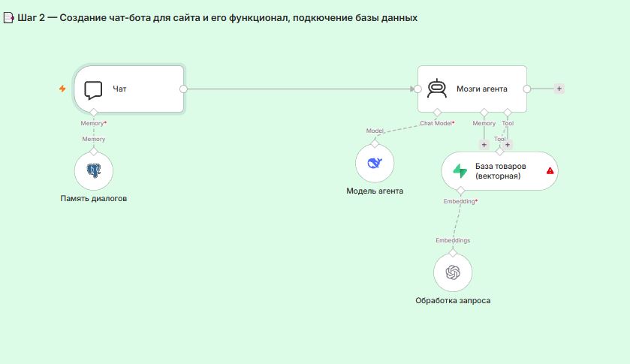The width and height of the screenshot is (630, 364).
Task: Add a node after Мозги агента output plus
Action: tap(559, 89)
